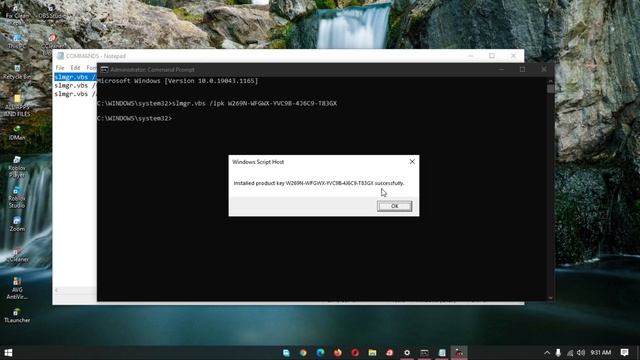Click the Command Prompt vertical scrollbar
Screen dimensions: 640x360
pyautogui.click(x=551, y=189)
